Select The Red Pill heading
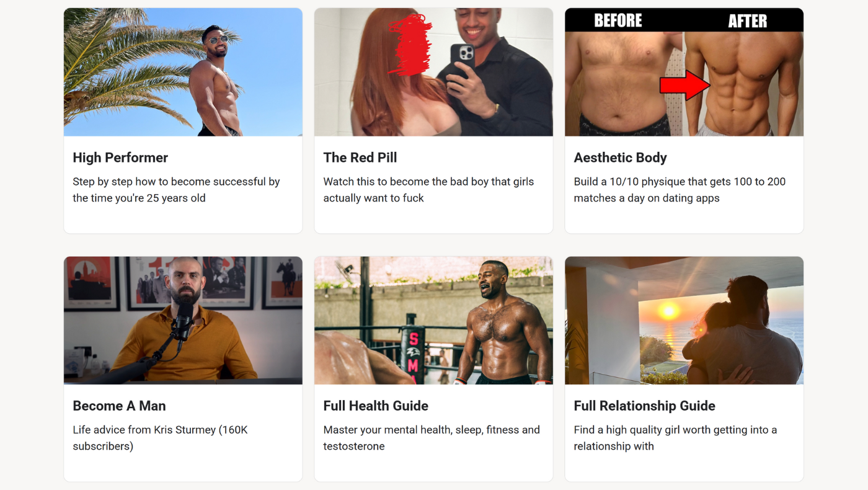Image resolution: width=868 pixels, height=490 pixels. click(360, 158)
